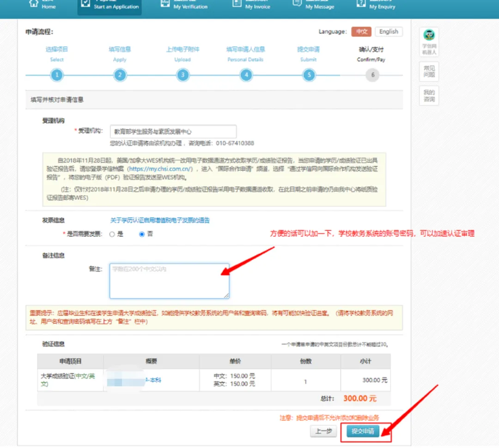Select 是 radio for invoice needed
This screenshot has height=448, width=499.
pos(112,234)
